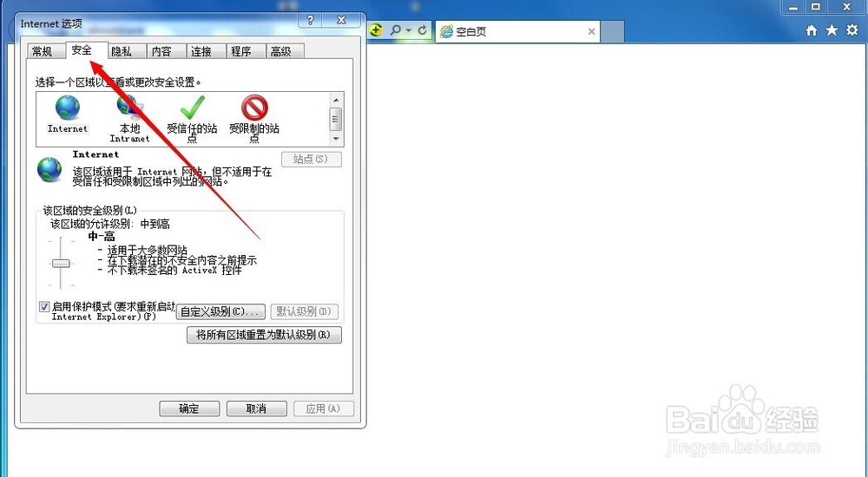868x477 pixels.
Task: Maximize the Internet Explorer window
Action: tap(815, 7)
